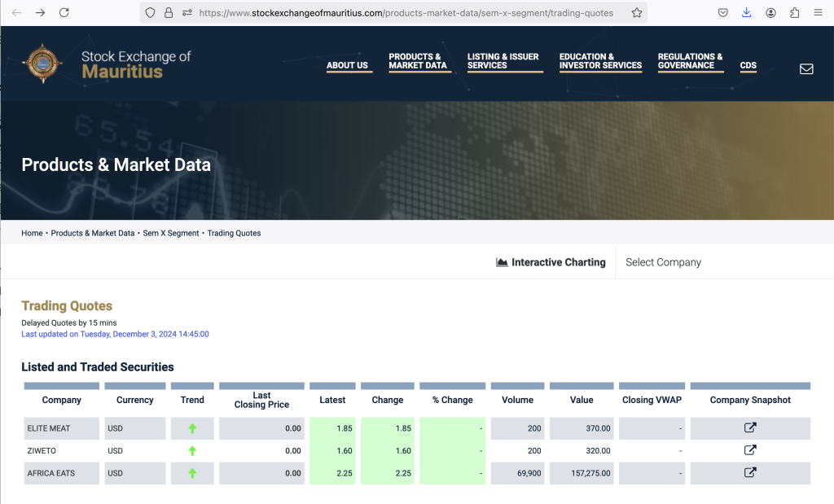Open the REGULATIONS & GOVERNANCE menu
The image size is (834, 504).
coord(691,61)
